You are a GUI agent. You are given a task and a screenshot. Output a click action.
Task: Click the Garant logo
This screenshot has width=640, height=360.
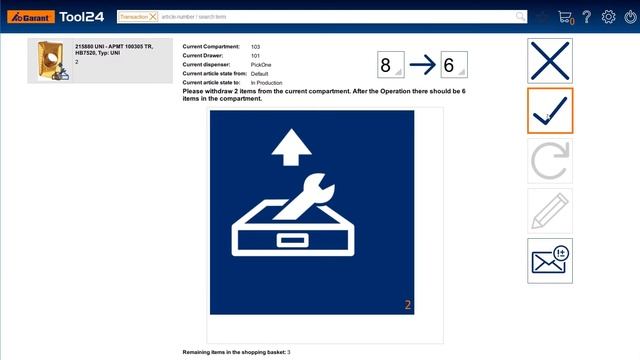(31, 17)
